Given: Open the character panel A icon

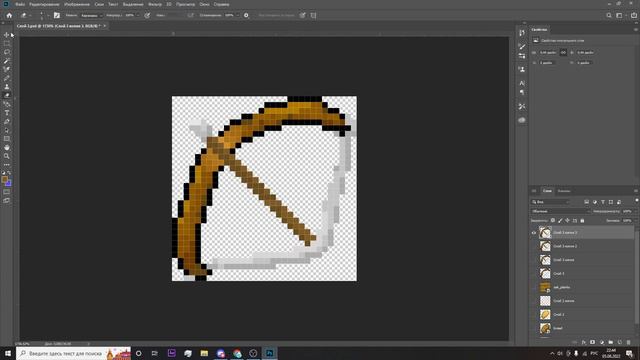Looking at the screenshot, I should pos(522,83).
